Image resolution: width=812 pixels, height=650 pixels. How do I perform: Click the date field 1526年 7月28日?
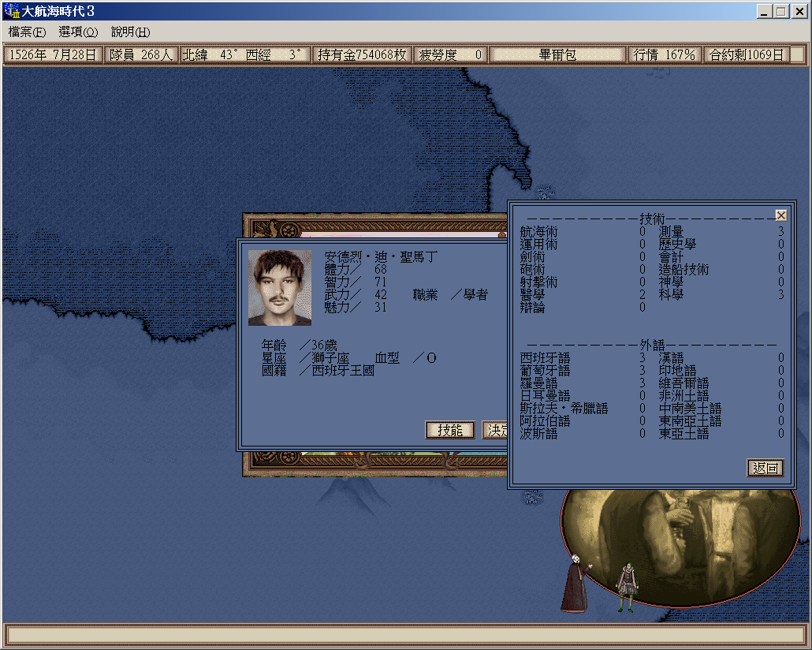[x=53, y=54]
